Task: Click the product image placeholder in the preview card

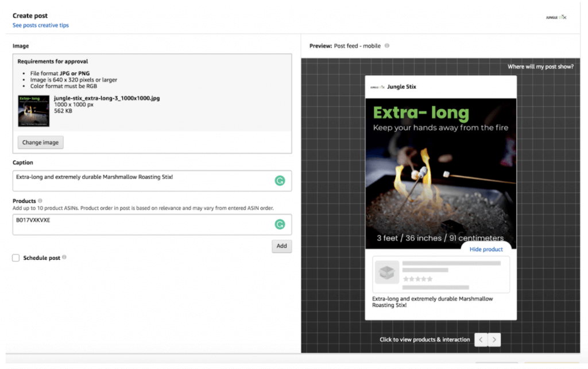Action: pyautogui.click(x=386, y=272)
